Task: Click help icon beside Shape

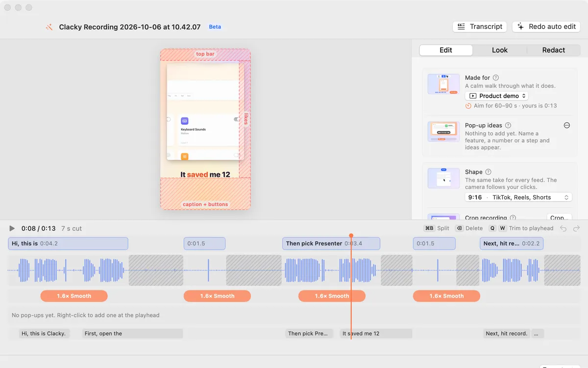Action: (x=489, y=172)
